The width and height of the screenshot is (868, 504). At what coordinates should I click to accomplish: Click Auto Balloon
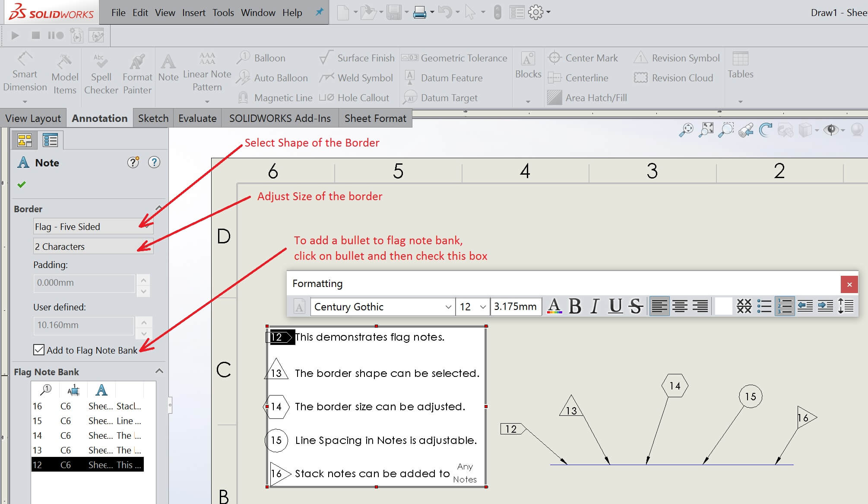272,78
